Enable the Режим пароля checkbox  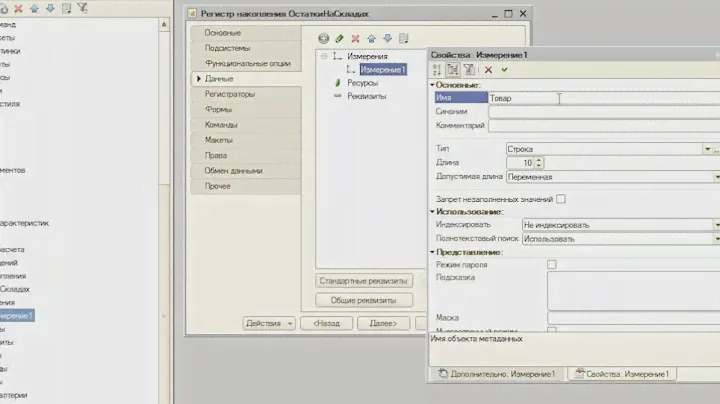pyautogui.click(x=552, y=264)
